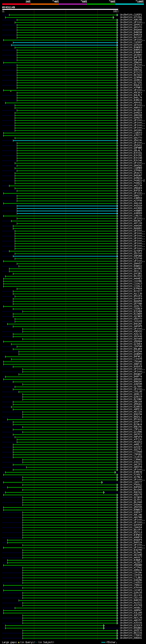Viewport: 146px width, 644px height.
Task: Click the white query sequence ruler bar
Action: (60, 9)
